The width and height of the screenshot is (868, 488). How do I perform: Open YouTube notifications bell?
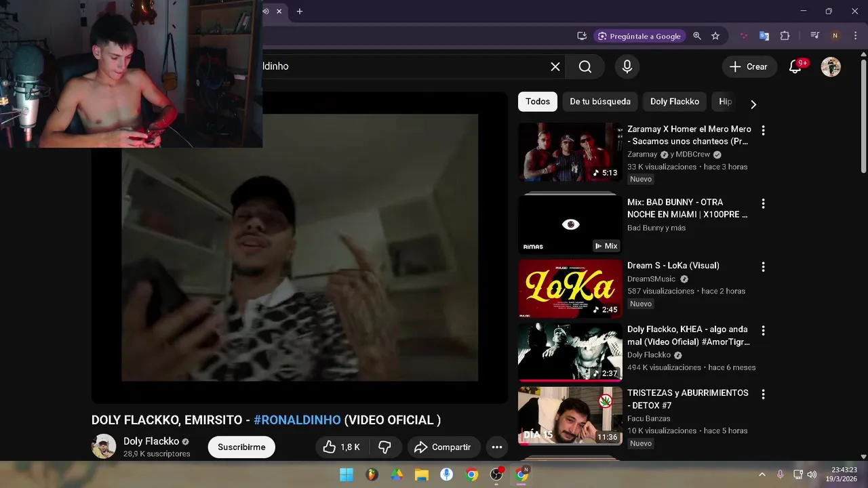point(795,66)
